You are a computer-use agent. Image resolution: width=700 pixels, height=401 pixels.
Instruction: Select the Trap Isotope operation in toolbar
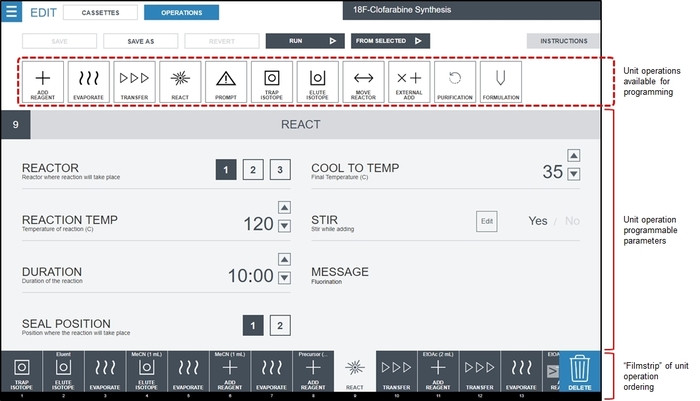click(x=272, y=81)
